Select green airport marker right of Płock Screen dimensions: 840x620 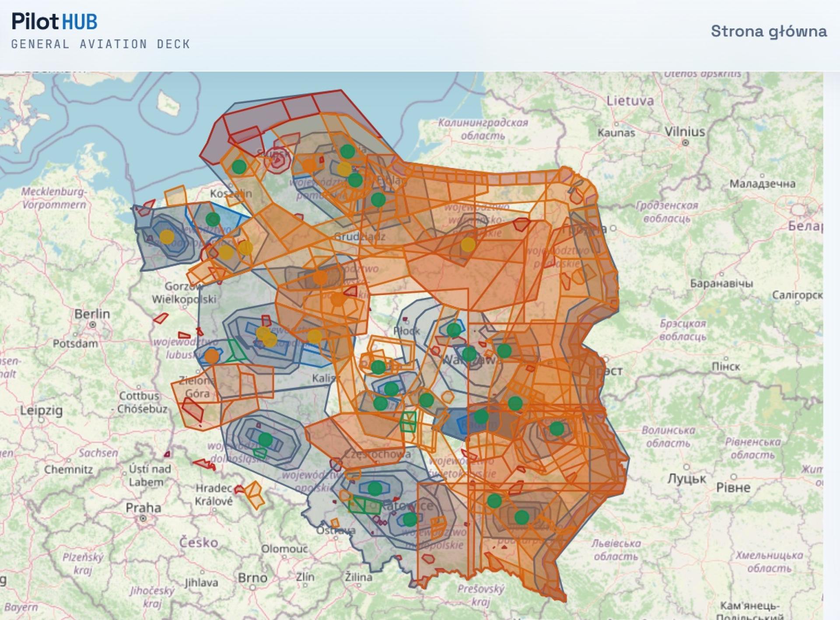[454, 329]
